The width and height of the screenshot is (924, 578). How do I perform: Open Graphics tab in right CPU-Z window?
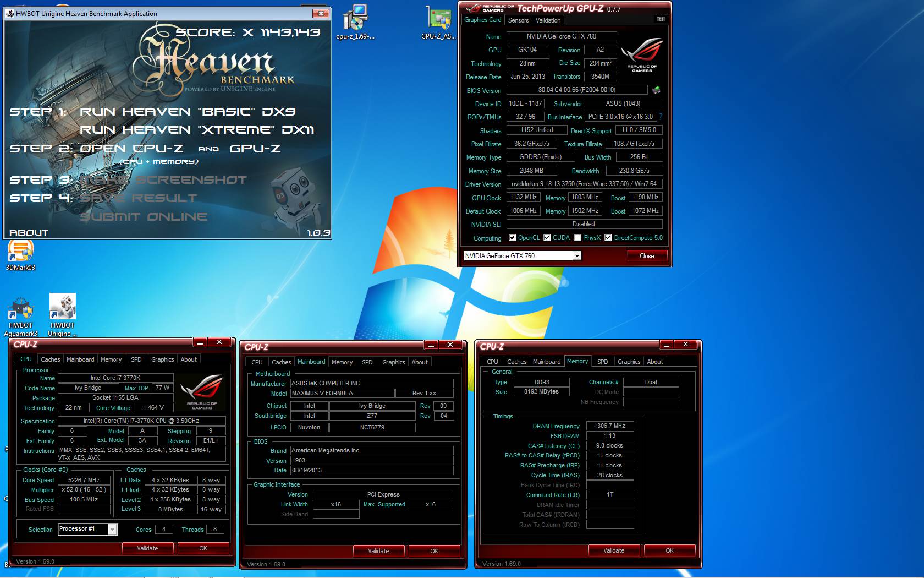click(629, 362)
